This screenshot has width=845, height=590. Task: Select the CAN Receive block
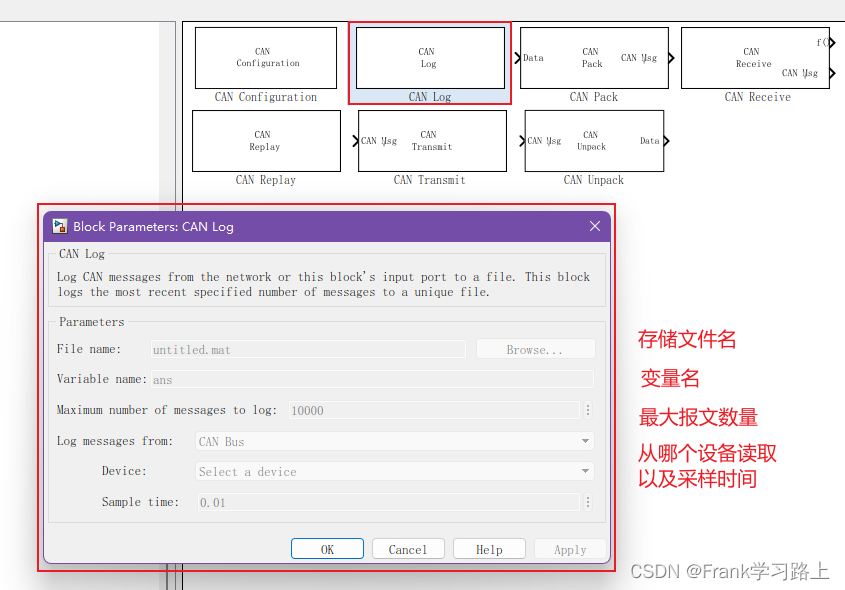pos(753,58)
